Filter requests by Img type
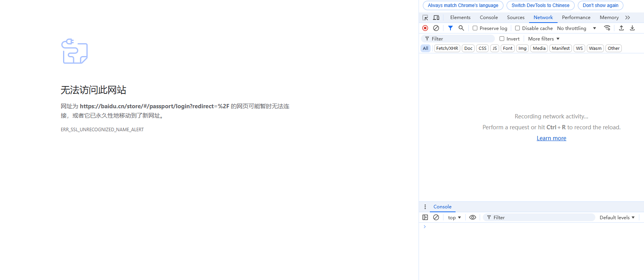 coord(523,48)
